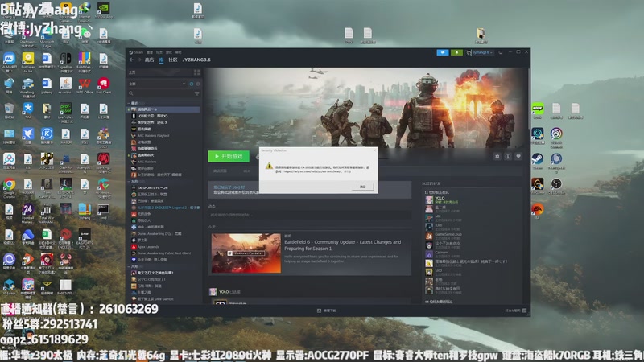Open Football Manager 24 desktop shortcut

tap(28, 213)
